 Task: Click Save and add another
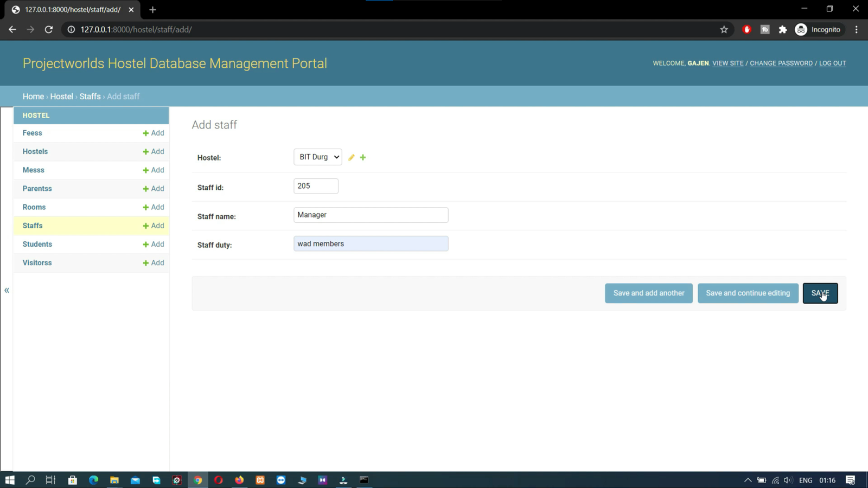coord(648,293)
